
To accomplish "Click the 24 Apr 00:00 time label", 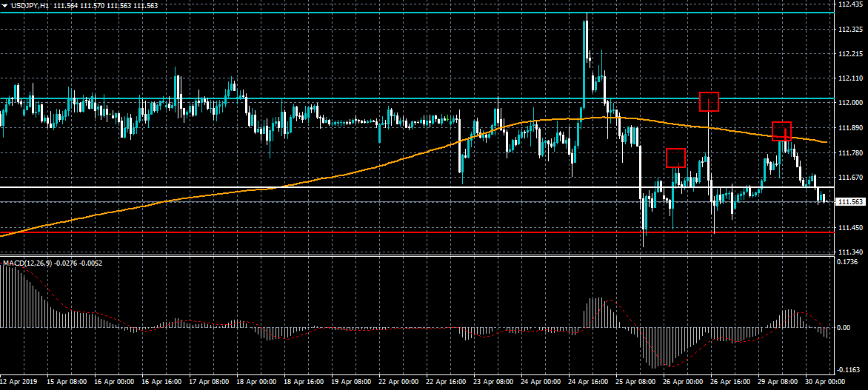I will click(x=541, y=382).
